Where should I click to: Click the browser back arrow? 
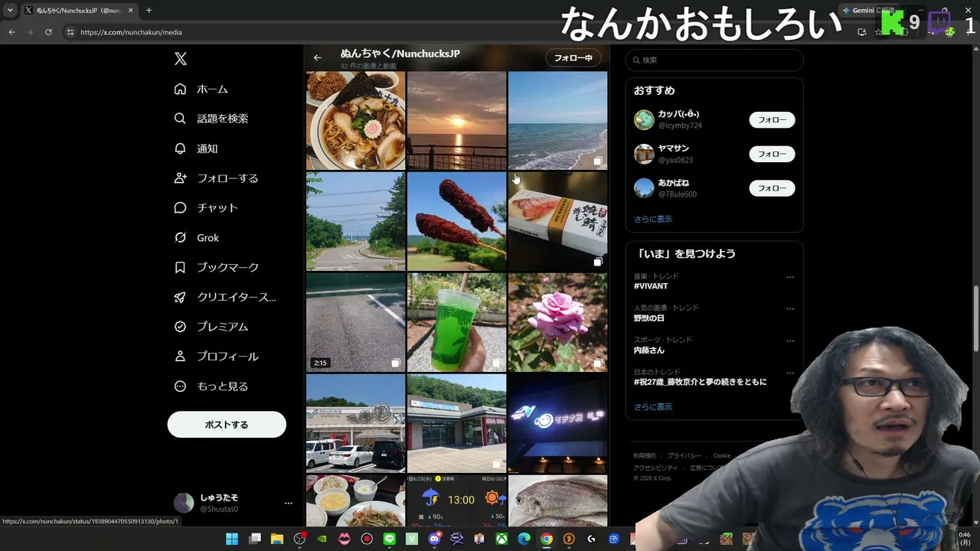click(x=11, y=32)
